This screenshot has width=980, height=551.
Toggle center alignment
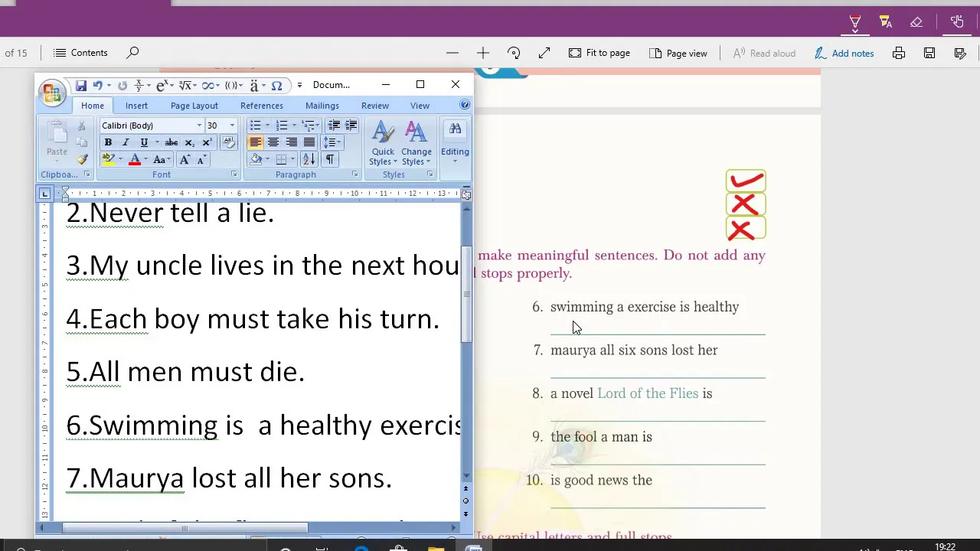pyautogui.click(x=273, y=142)
